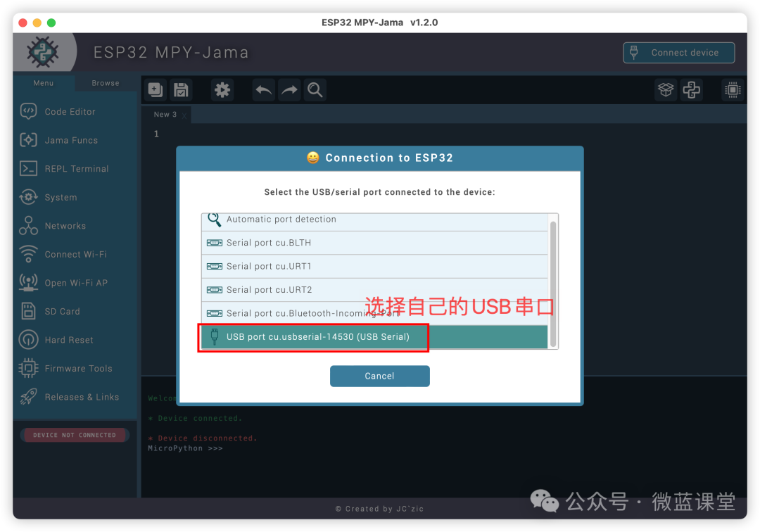The height and width of the screenshot is (532, 760).
Task: Choose Automatic port detection
Action: pyautogui.click(x=374, y=221)
